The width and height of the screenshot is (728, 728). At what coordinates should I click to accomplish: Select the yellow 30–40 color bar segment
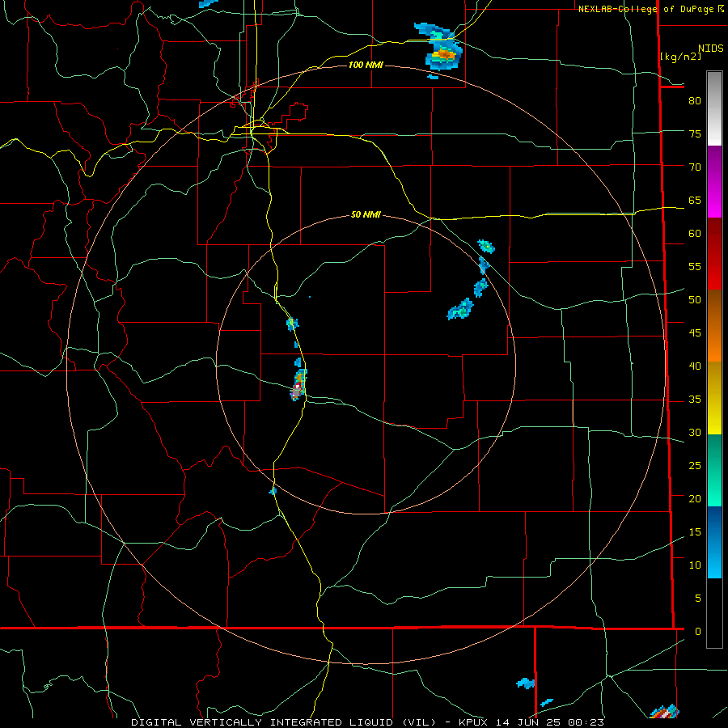714,398
